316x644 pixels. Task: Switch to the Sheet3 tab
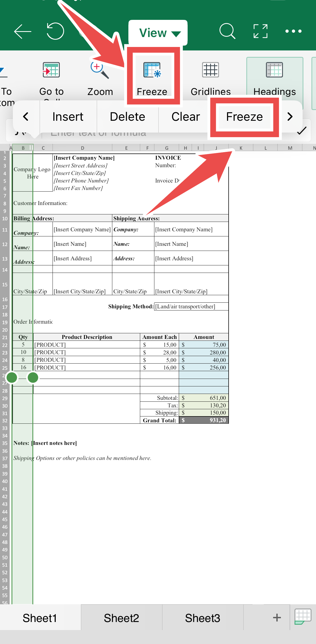point(203,618)
